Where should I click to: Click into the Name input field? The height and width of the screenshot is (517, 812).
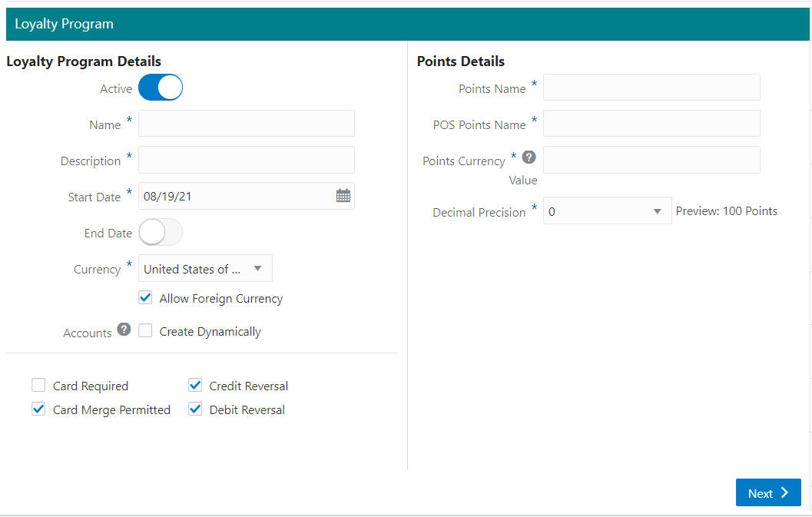(247, 123)
